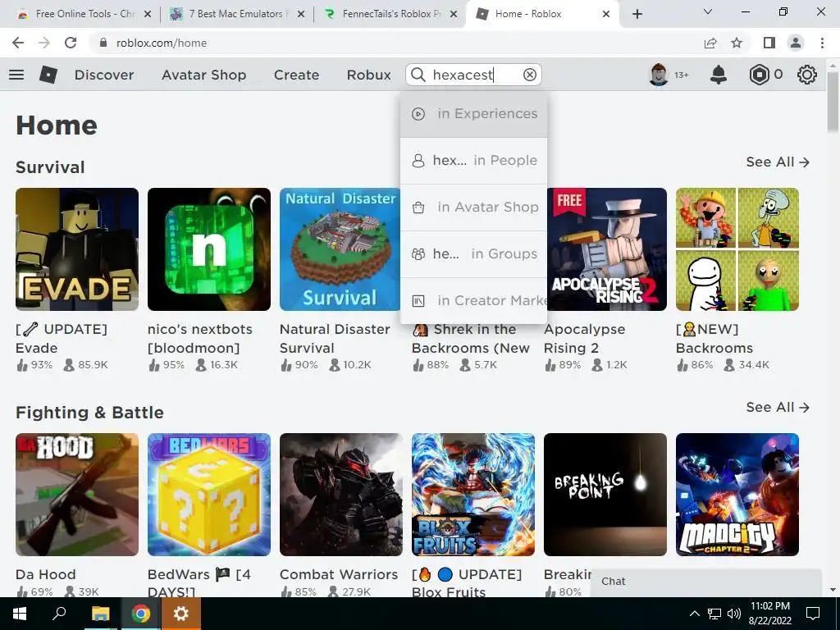Open BedWars game thumbnail
This screenshot has height=630, width=840.
click(209, 495)
